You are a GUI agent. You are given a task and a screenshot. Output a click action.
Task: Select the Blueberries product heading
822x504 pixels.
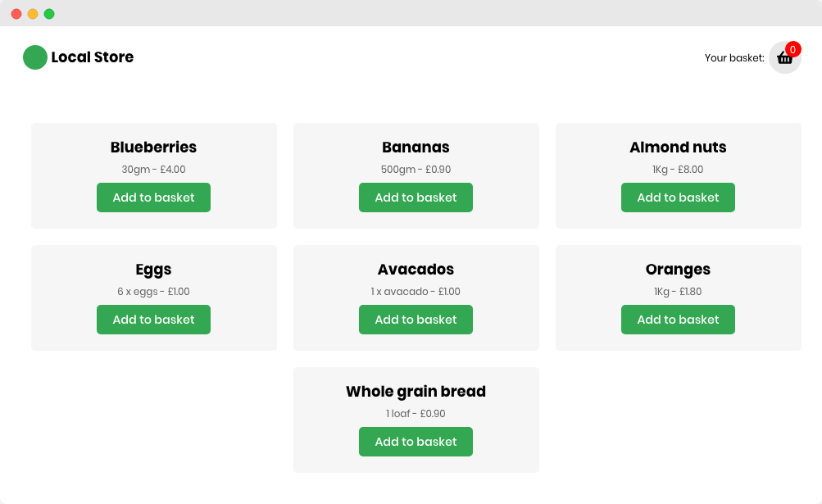click(x=153, y=148)
